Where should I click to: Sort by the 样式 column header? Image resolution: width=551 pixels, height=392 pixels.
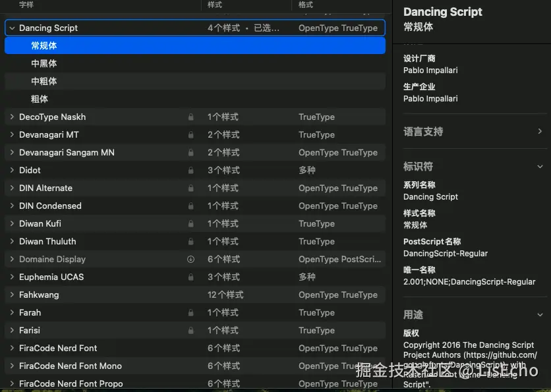click(215, 5)
